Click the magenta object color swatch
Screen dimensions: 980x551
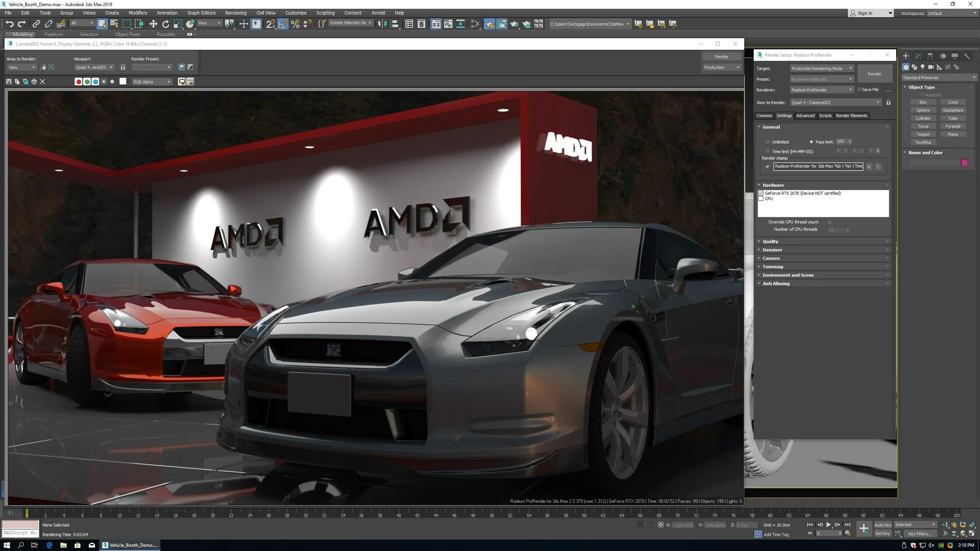point(964,163)
